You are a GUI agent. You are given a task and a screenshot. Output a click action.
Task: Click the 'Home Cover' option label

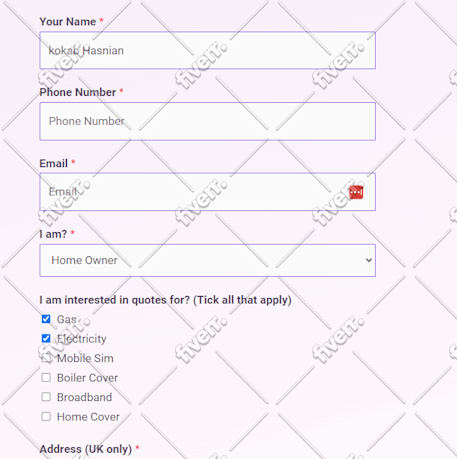(x=88, y=417)
